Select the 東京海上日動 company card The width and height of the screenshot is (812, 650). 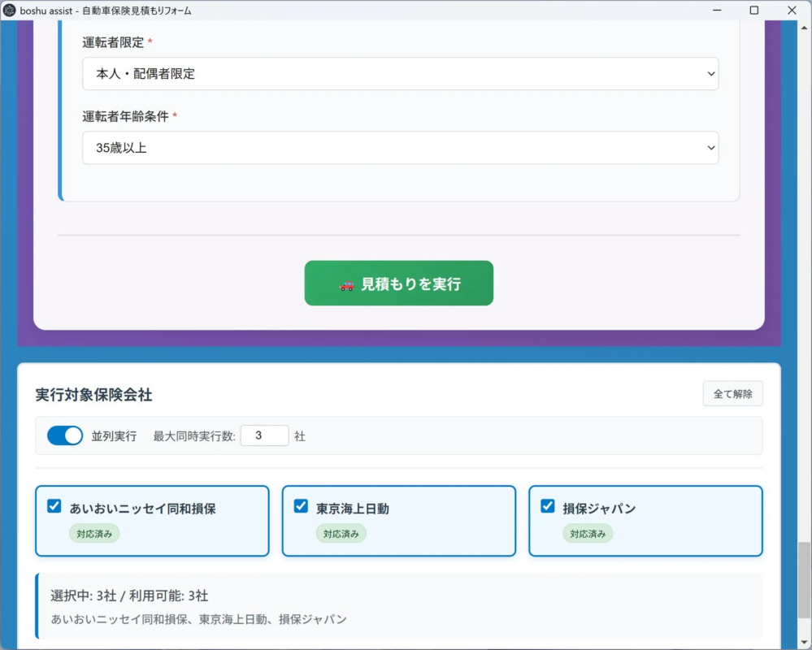(398, 520)
